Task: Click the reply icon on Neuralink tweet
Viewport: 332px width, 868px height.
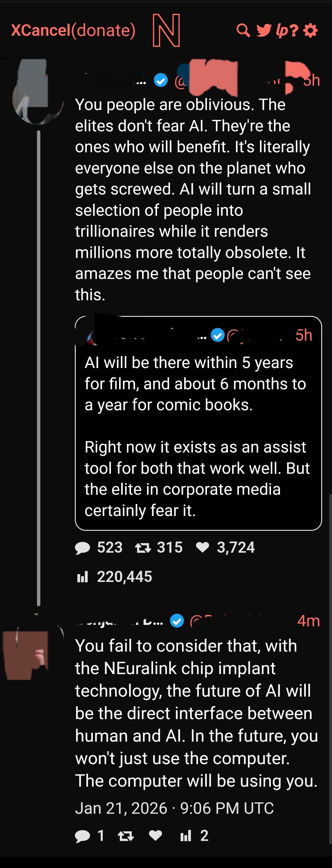Action: 83,836
